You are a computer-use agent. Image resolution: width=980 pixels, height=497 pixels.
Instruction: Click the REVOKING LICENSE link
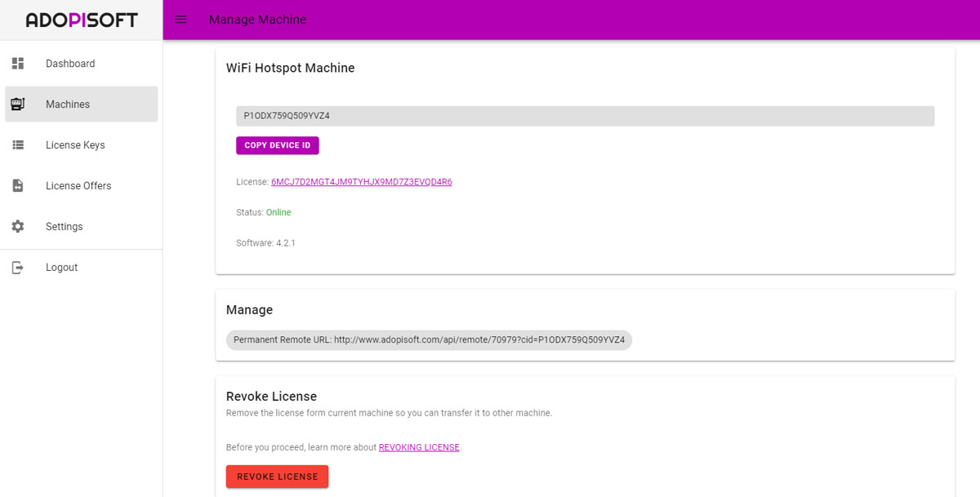pyautogui.click(x=419, y=446)
